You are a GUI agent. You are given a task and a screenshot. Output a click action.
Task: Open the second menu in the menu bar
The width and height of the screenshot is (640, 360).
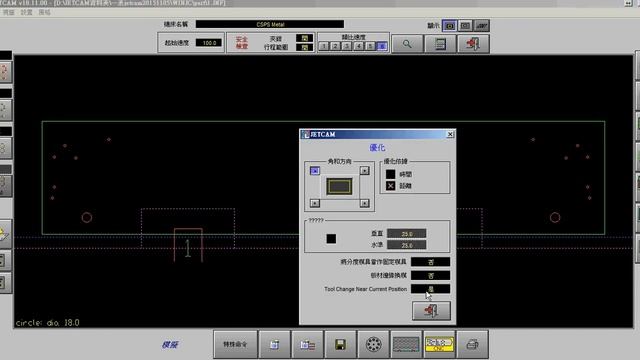(27, 12)
